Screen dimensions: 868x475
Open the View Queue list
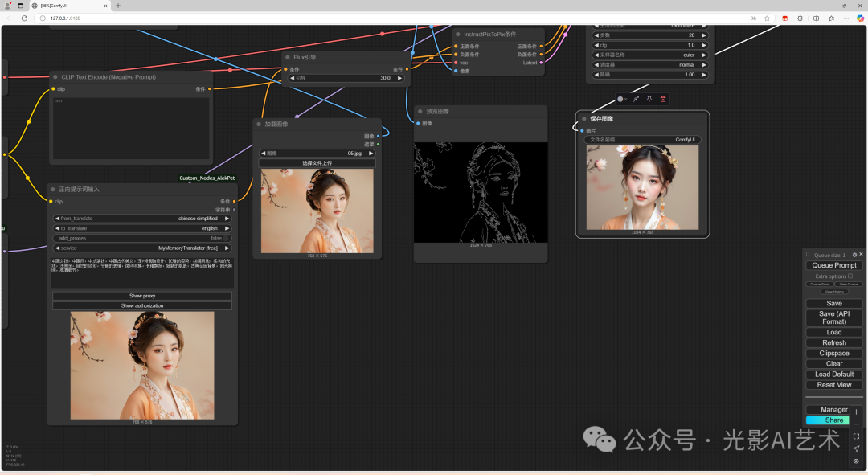(x=848, y=284)
